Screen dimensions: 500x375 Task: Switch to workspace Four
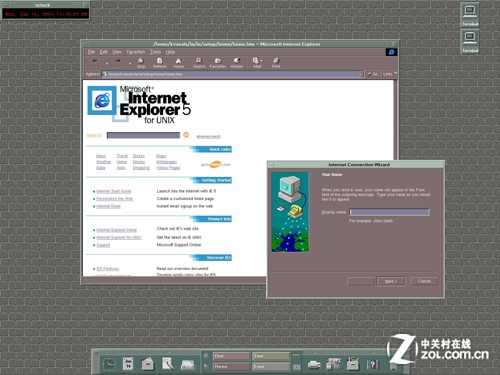(271, 367)
